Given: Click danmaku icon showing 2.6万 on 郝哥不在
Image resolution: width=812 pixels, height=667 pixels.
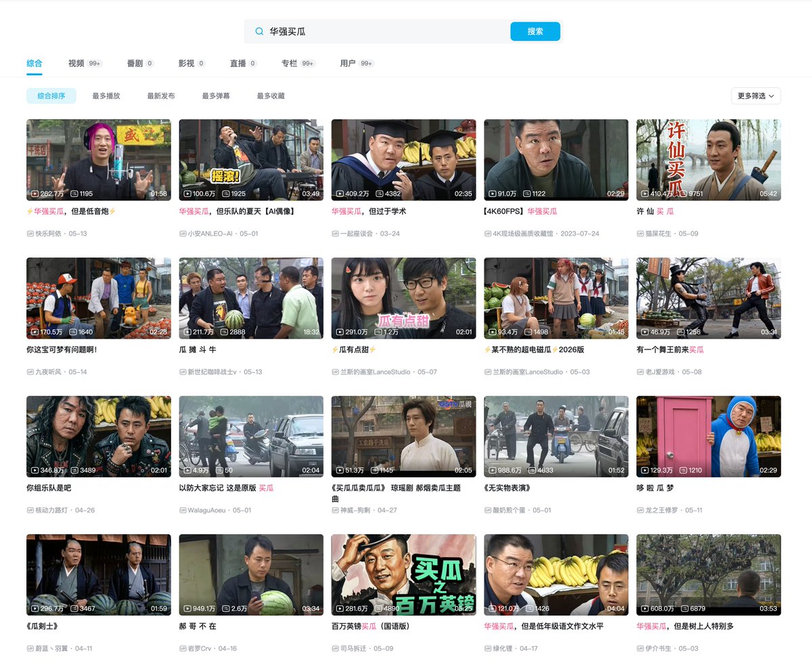Looking at the screenshot, I should [226, 608].
